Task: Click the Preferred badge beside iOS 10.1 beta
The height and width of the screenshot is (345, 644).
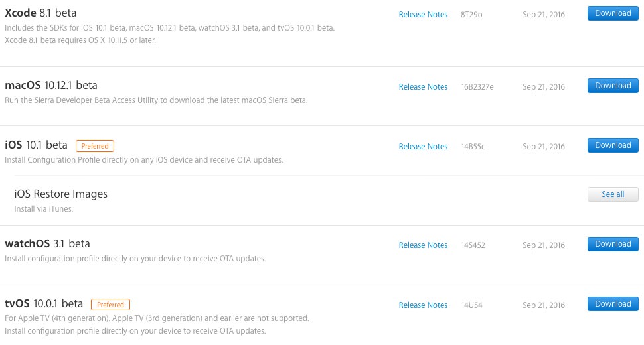Action: click(x=95, y=146)
